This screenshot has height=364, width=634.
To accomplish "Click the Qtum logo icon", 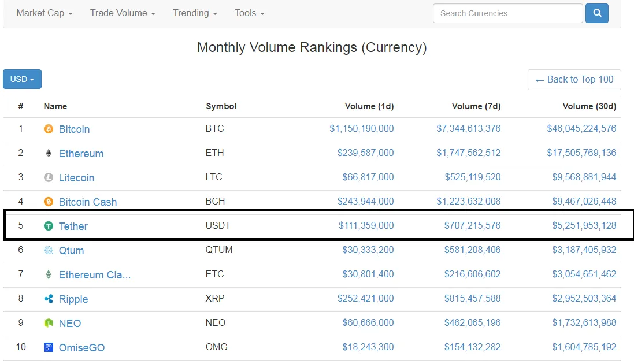I will [x=49, y=250].
